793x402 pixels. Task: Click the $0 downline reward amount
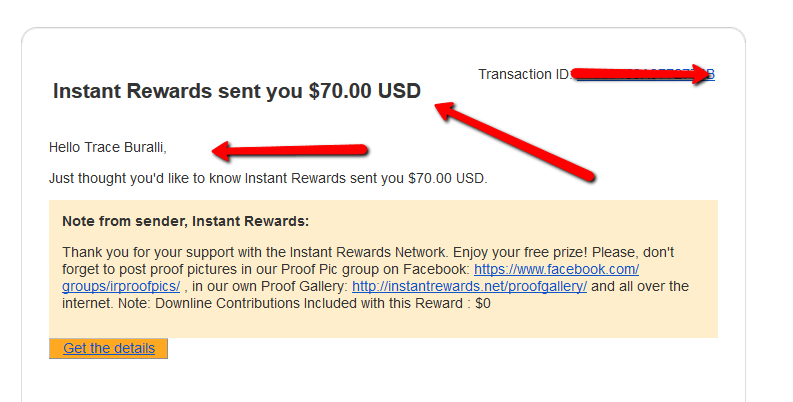483,303
